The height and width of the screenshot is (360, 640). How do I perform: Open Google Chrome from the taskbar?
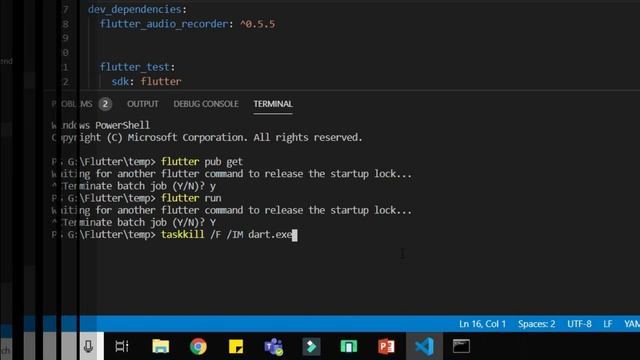(198, 347)
